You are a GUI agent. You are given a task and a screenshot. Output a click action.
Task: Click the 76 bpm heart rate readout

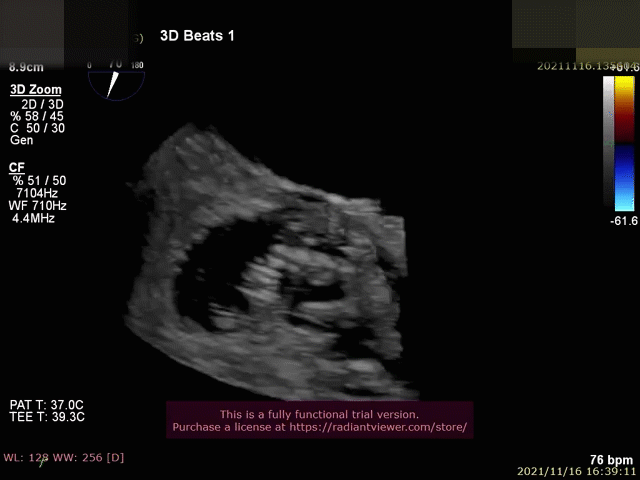[612, 458]
